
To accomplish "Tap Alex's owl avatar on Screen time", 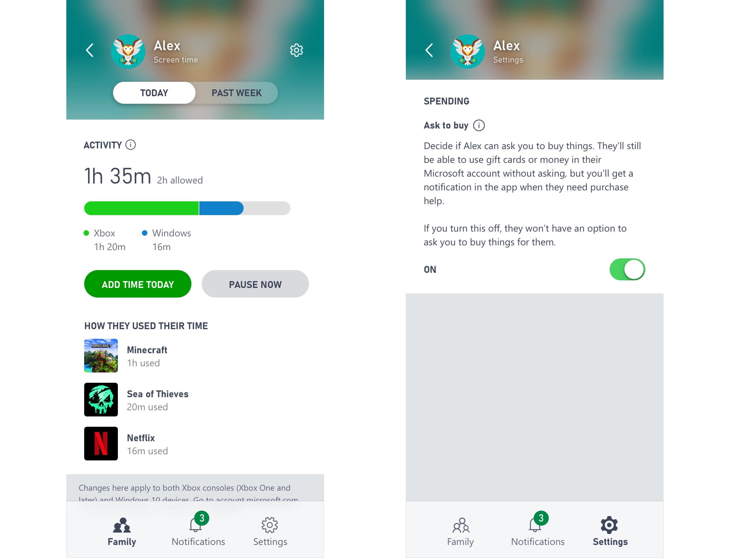I will pos(128,51).
